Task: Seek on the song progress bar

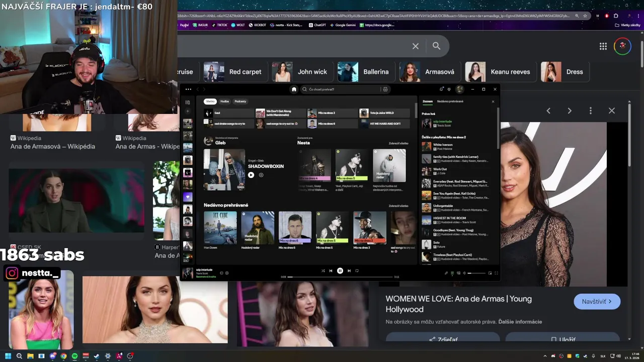Action: [340, 277]
